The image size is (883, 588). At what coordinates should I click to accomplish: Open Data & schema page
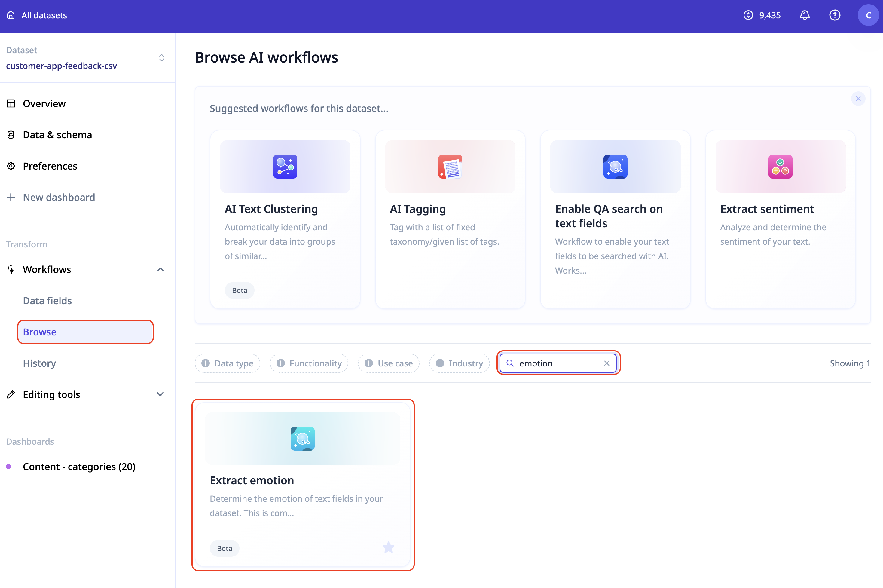(57, 135)
